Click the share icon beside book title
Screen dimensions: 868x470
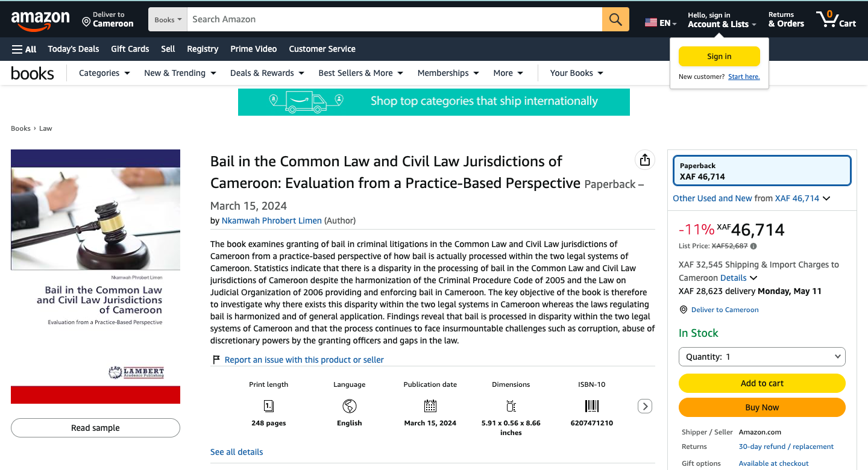(644, 160)
